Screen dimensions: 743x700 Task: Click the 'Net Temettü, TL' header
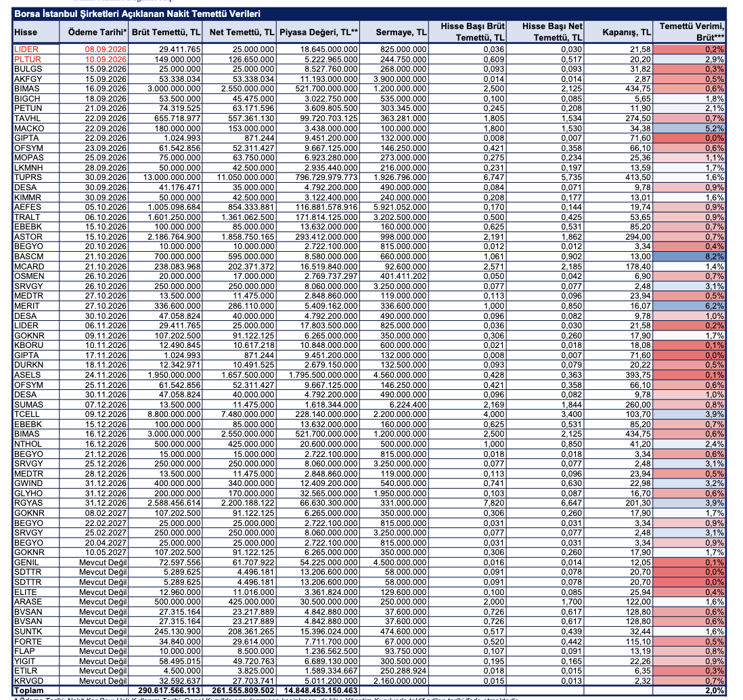tap(242, 32)
